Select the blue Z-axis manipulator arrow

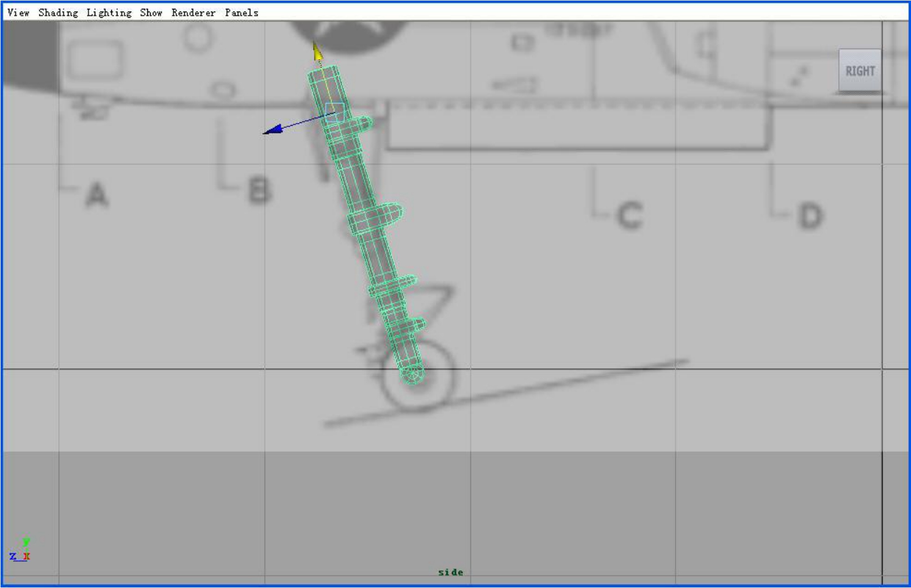274,129
